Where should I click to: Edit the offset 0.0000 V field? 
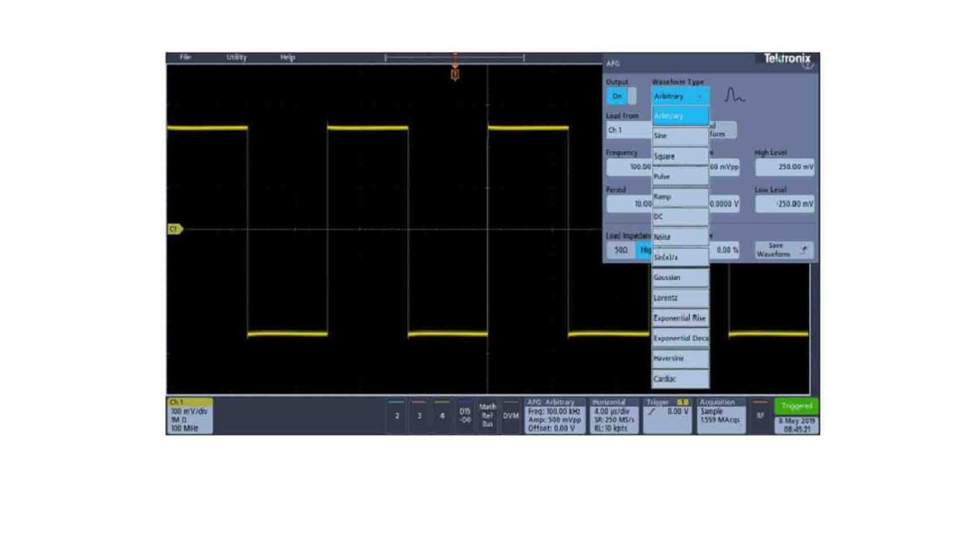pos(724,204)
